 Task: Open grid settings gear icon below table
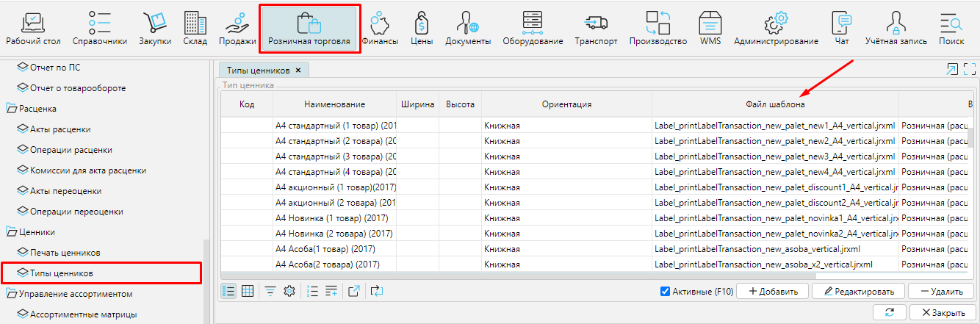[x=289, y=291]
